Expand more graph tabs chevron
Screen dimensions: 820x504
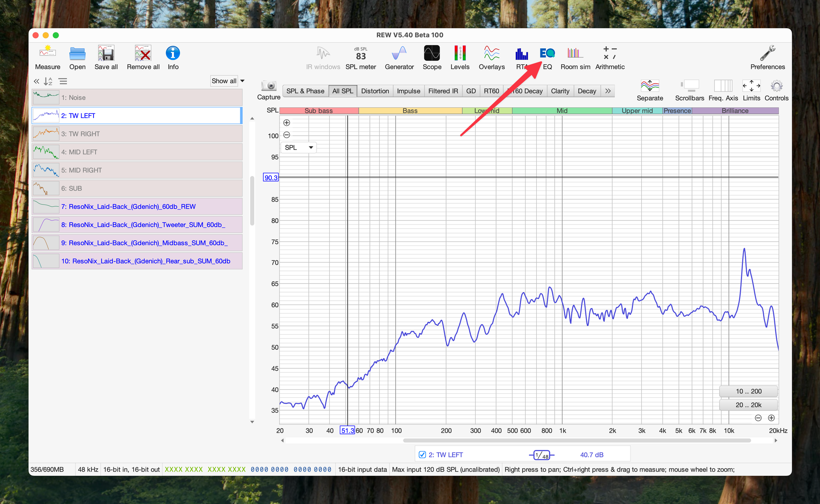tap(608, 91)
